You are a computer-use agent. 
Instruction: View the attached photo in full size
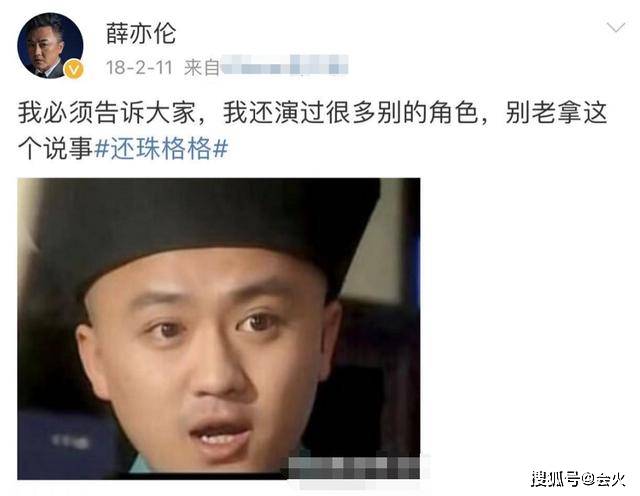coord(218,329)
